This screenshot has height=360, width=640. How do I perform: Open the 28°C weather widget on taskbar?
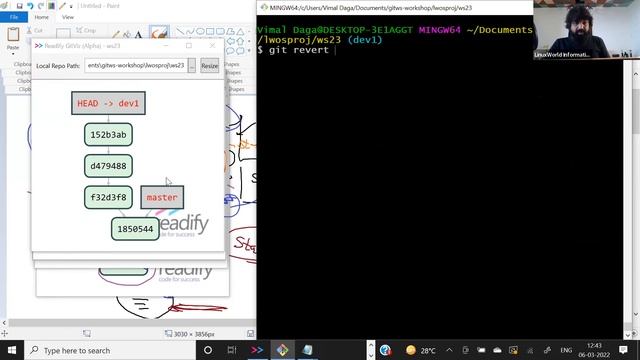click(420, 350)
